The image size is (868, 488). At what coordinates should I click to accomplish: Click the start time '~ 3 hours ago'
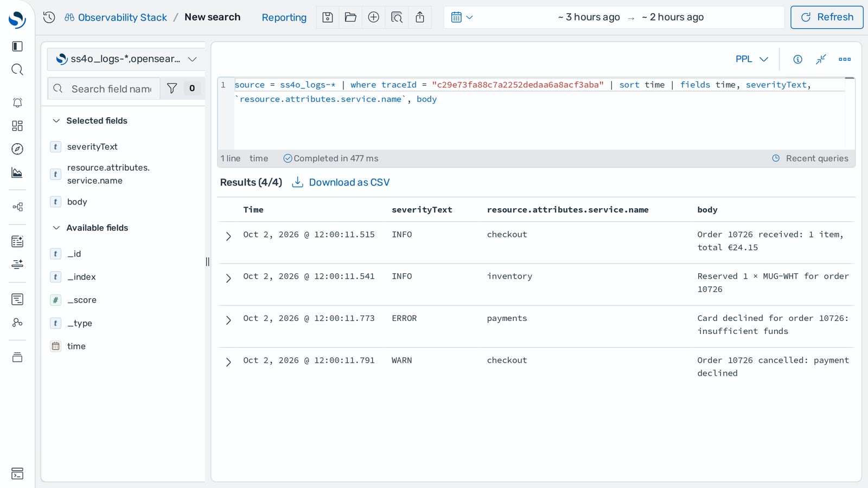pos(589,17)
